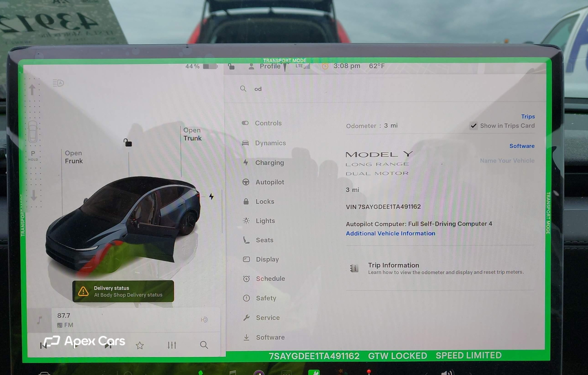Click the Seats icon
The width and height of the screenshot is (588, 375).
pos(246,240)
